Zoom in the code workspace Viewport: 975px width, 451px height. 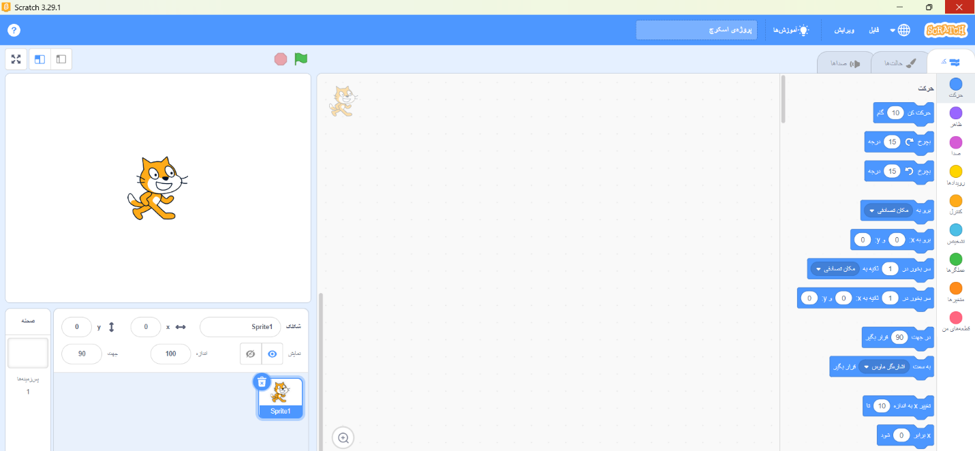pyautogui.click(x=343, y=437)
